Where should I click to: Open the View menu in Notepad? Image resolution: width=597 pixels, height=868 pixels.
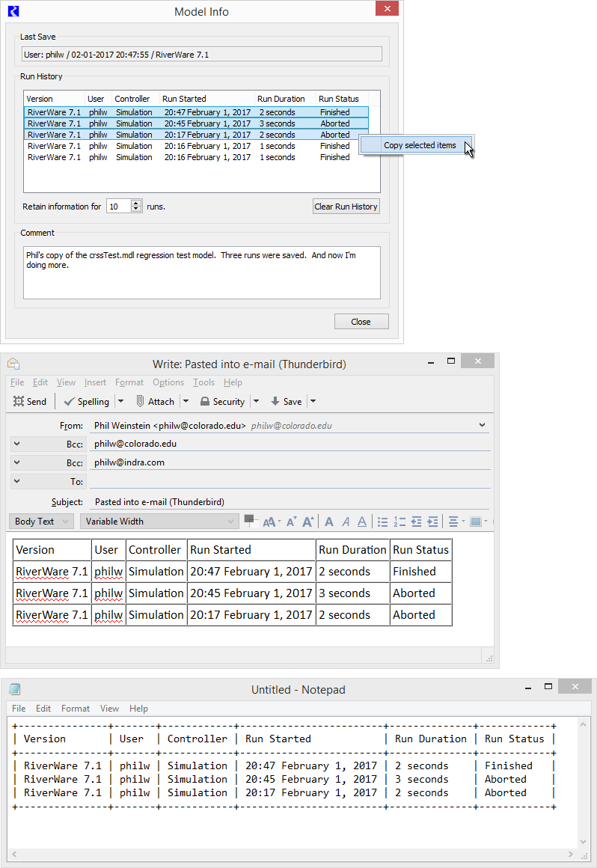pyautogui.click(x=109, y=709)
